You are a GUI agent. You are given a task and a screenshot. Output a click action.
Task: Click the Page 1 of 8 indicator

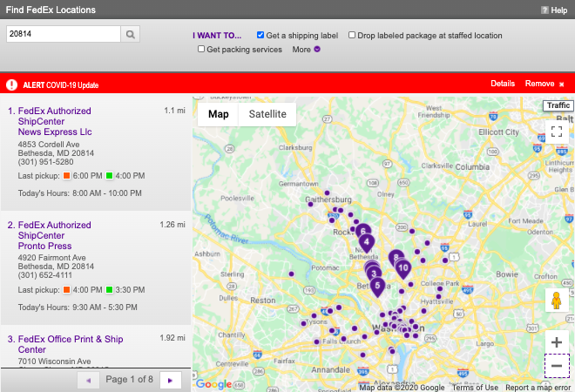tap(129, 379)
